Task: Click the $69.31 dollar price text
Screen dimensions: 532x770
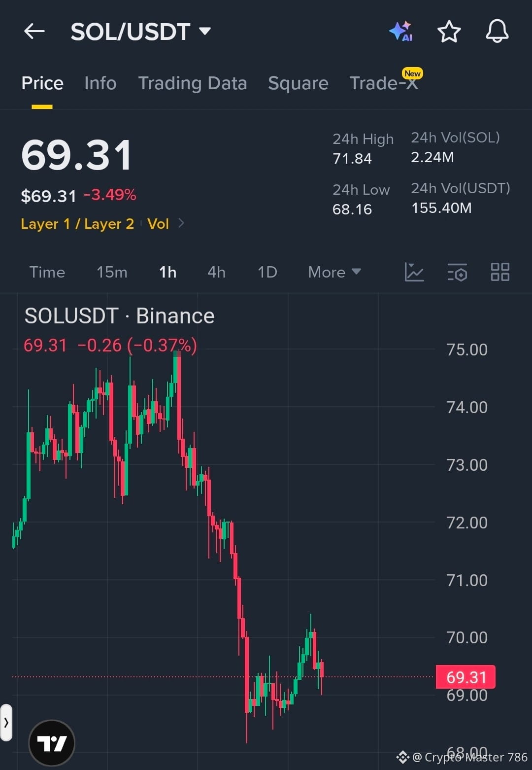Action: [48, 196]
